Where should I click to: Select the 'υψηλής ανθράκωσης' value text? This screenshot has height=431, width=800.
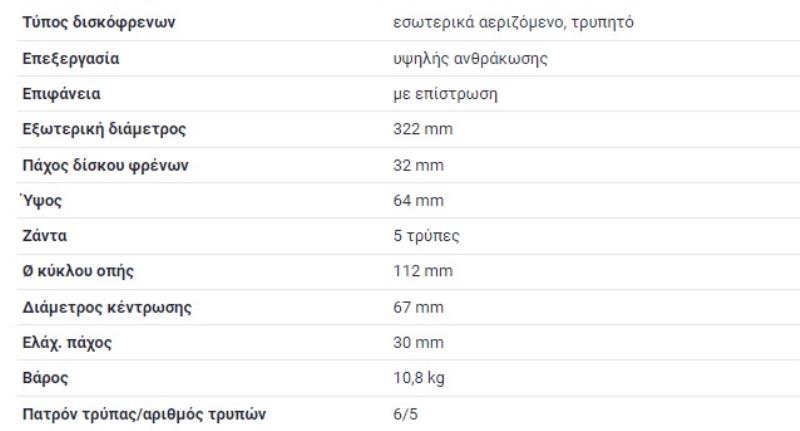point(470,58)
